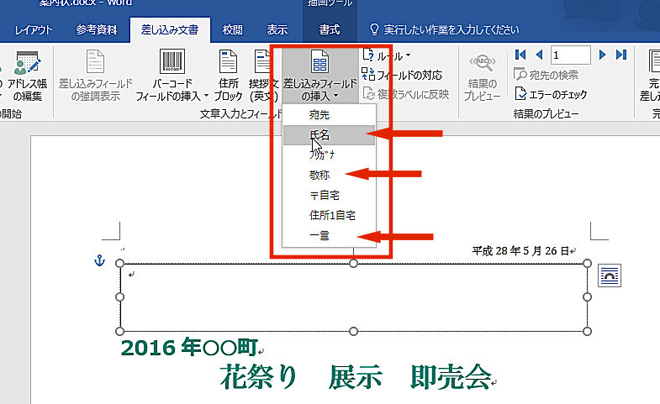Select text box bottom-right resize handle
Viewport: 660px width, 404px height.
click(x=587, y=331)
